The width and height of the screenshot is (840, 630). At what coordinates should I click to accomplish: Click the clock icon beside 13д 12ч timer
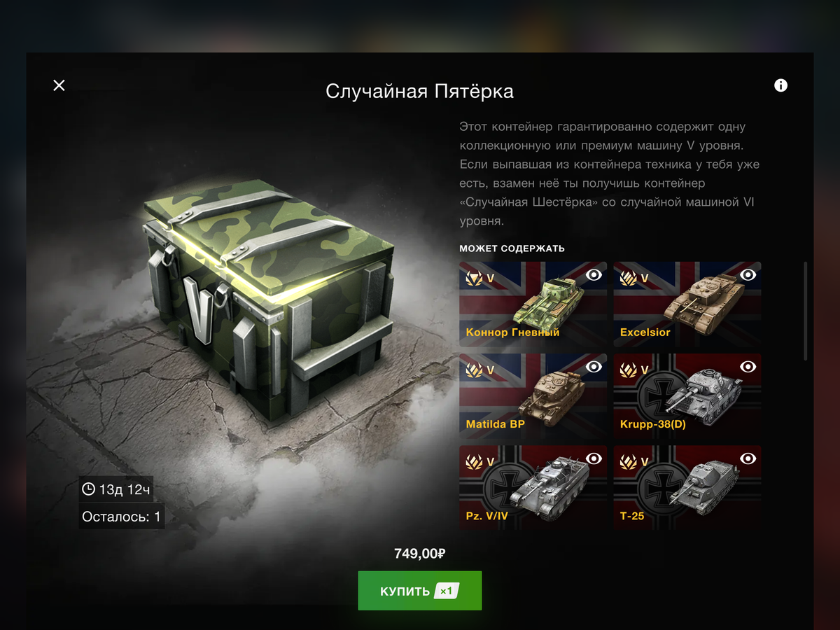pos(88,489)
